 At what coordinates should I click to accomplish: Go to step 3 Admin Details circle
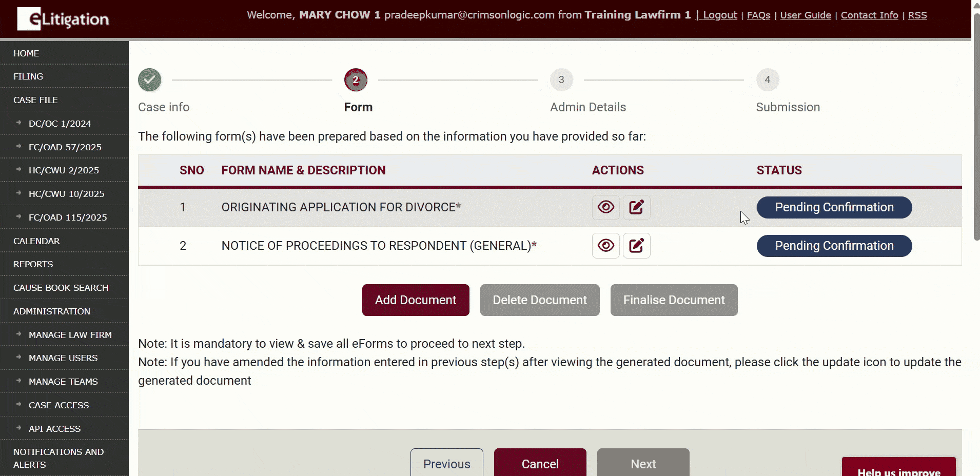[x=561, y=80]
